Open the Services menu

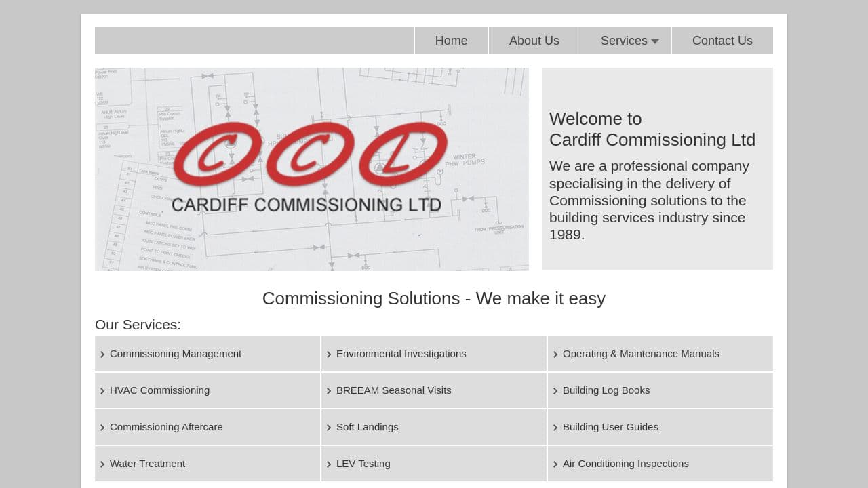click(626, 41)
